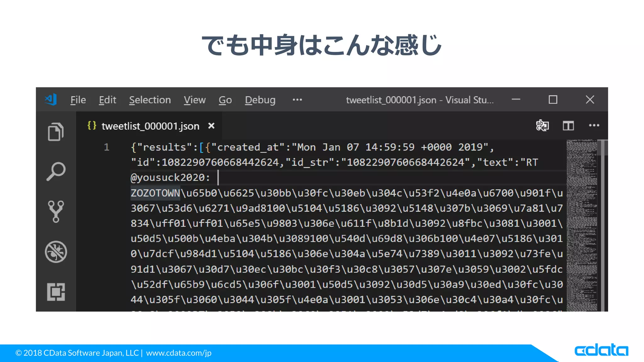Viewport: 644px width, 362px height.
Task: Open the Search magnifier in activity bar
Action: pos(56,172)
